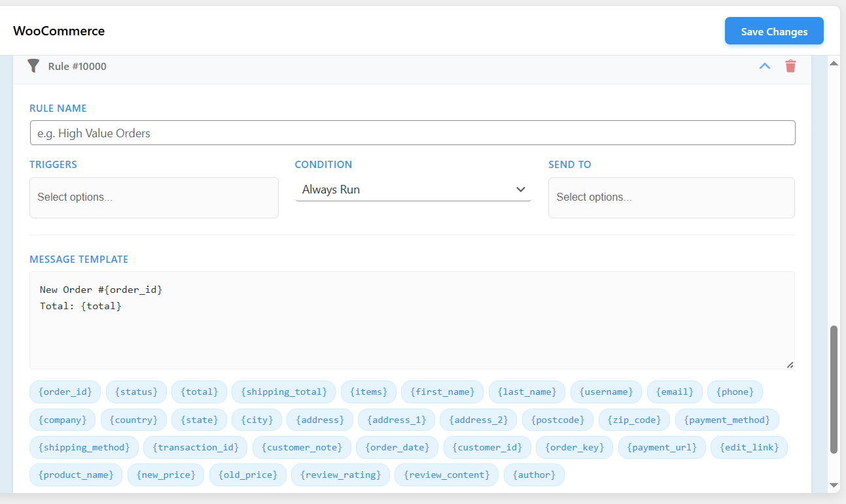Grab the message template resize handle

790,365
